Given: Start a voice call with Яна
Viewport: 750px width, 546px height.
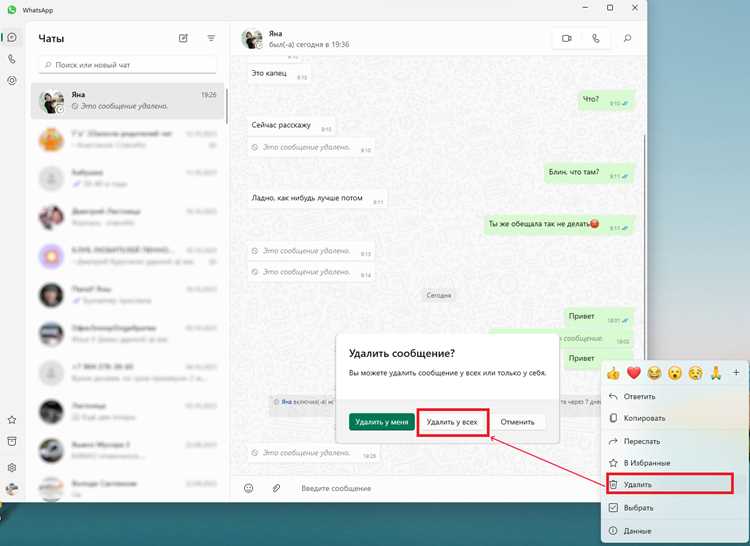Looking at the screenshot, I should 596,38.
